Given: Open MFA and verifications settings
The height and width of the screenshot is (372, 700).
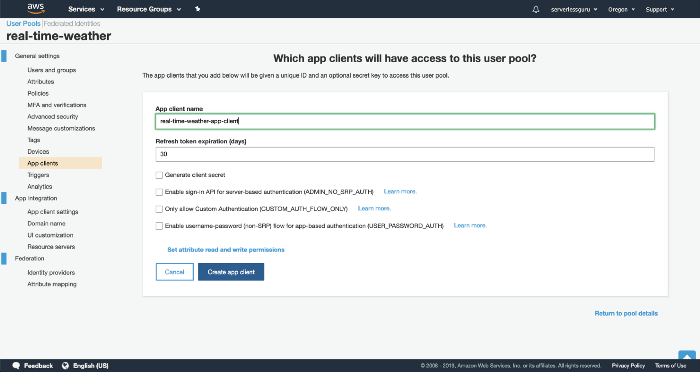Looking at the screenshot, I should point(57,105).
